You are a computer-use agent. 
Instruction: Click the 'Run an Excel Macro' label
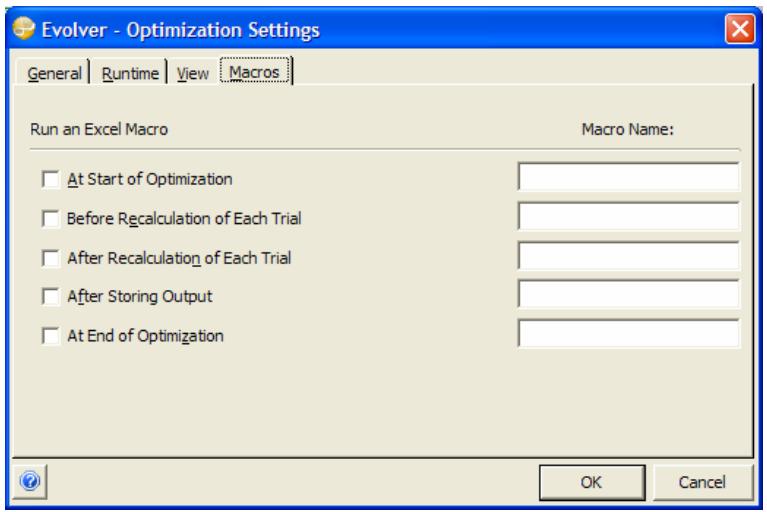(99, 129)
